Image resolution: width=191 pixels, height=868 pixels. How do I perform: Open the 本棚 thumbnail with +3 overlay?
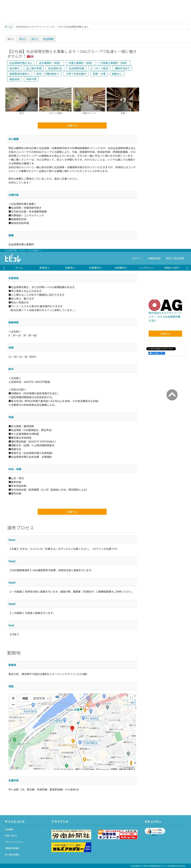[x=123, y=99]
